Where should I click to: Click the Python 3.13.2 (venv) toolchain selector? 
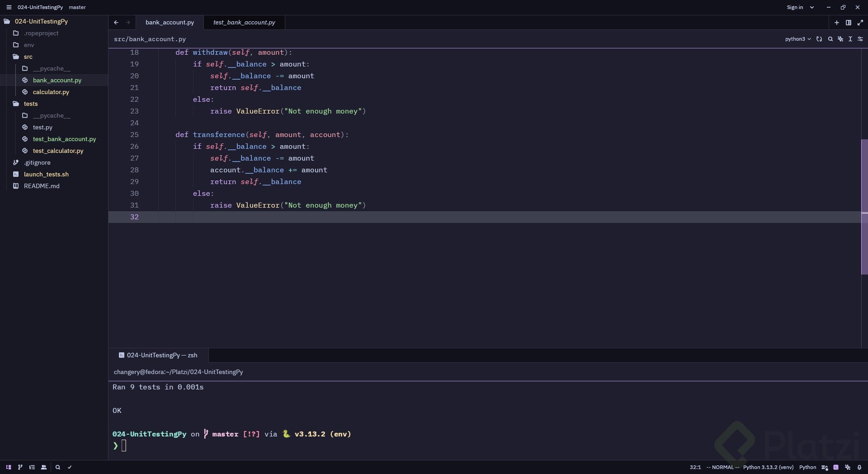click(768, 467)
